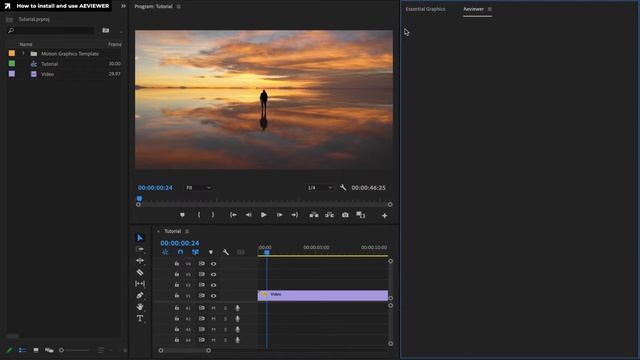Lock the V1 video track
This screenshot has width=640, height=360.
click(177, 296)
